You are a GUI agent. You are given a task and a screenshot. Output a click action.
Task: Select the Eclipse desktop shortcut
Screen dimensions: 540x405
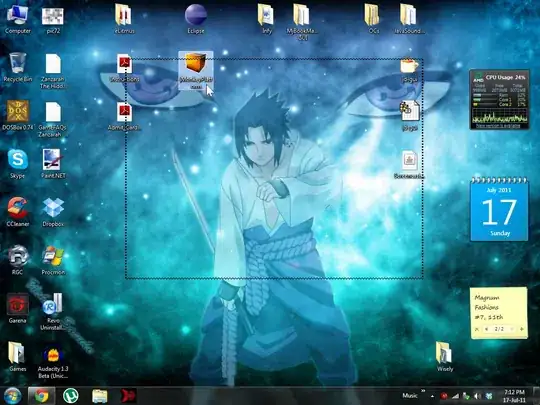(196, 19)
